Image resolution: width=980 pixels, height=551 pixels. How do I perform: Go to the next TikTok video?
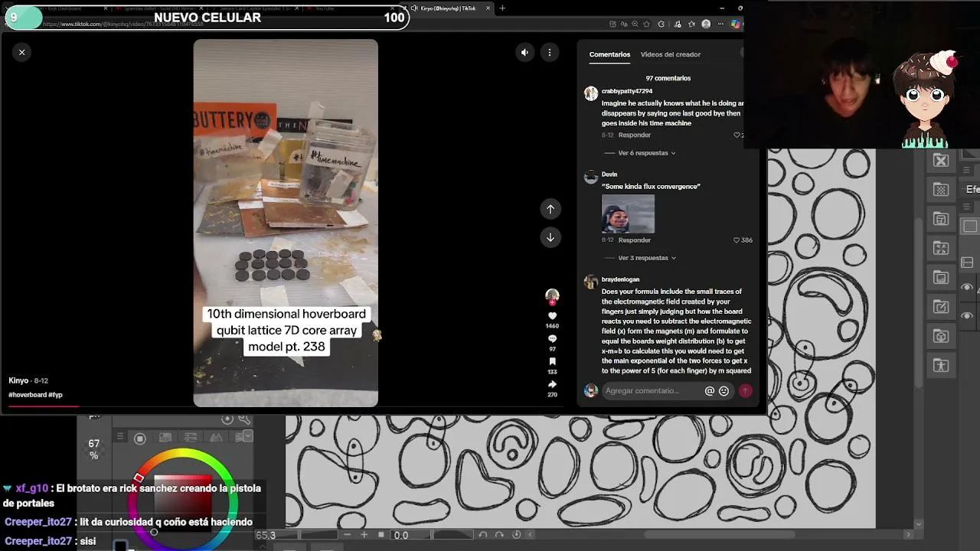[x=550, y=237]
